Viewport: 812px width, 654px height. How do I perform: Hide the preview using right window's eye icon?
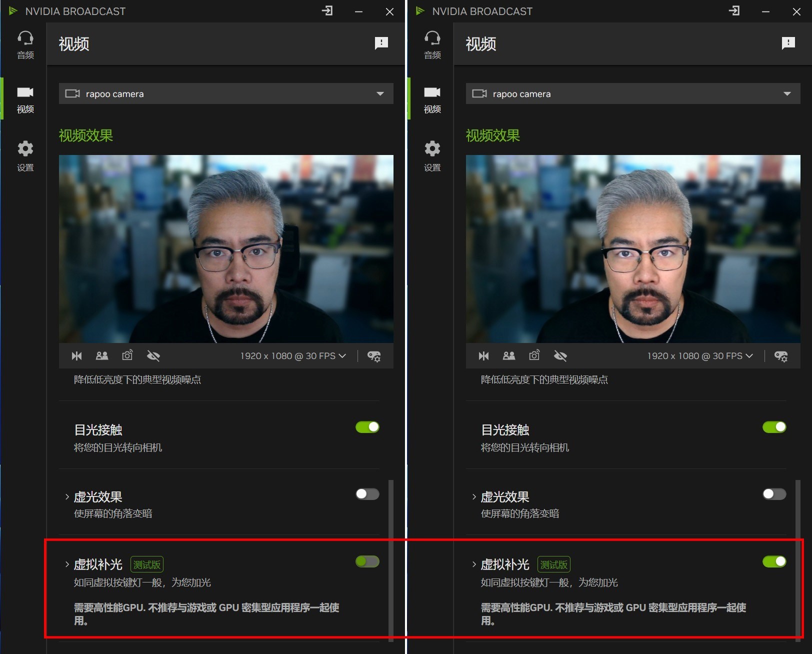(560, 356)
